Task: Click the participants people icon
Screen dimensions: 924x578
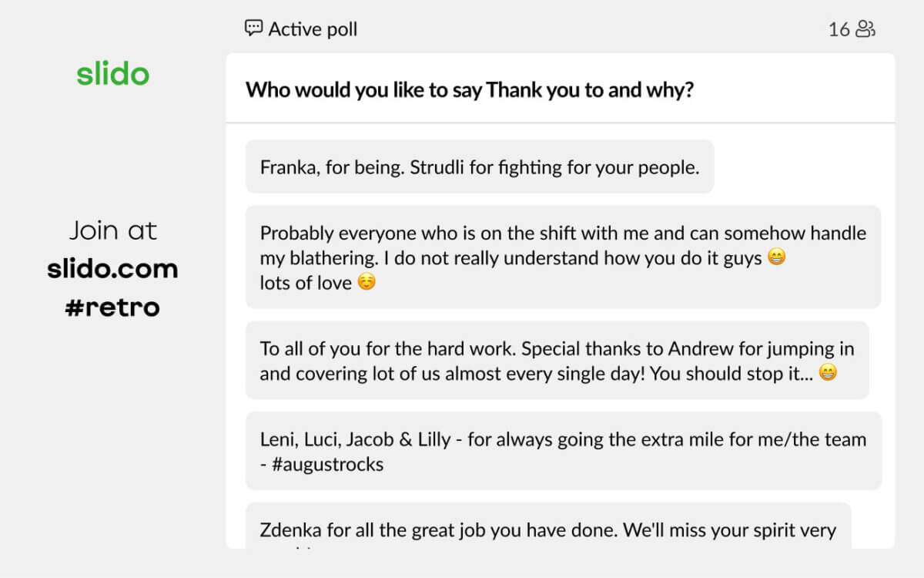Action: pos(866,29)
